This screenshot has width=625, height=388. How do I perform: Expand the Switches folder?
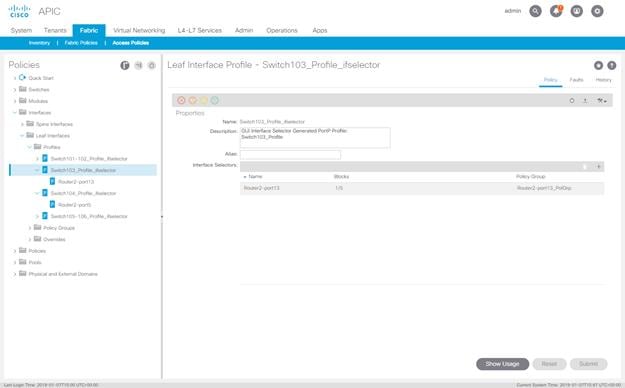(x=15, y=90)
